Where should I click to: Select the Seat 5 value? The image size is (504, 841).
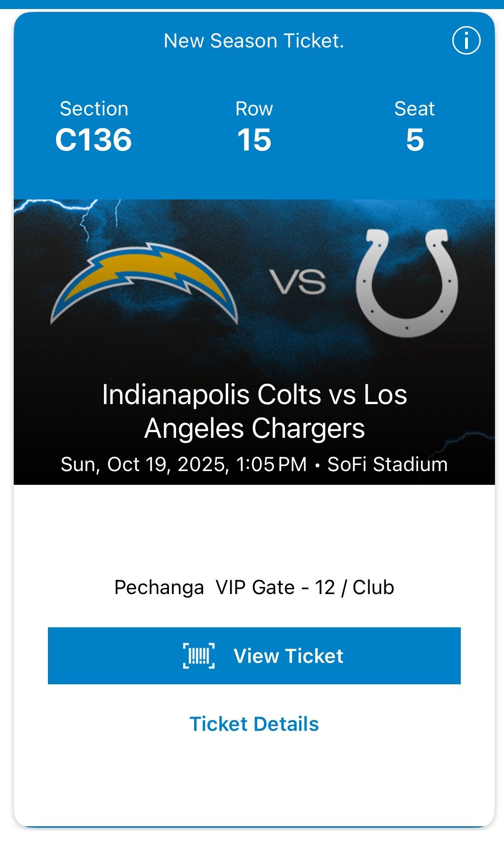click(x=415, y=140)
